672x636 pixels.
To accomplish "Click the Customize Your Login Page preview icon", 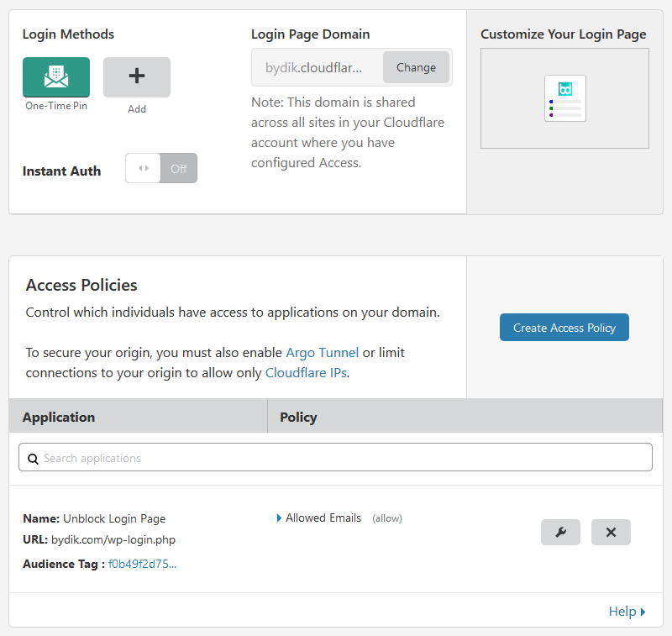I will point(564,98).
